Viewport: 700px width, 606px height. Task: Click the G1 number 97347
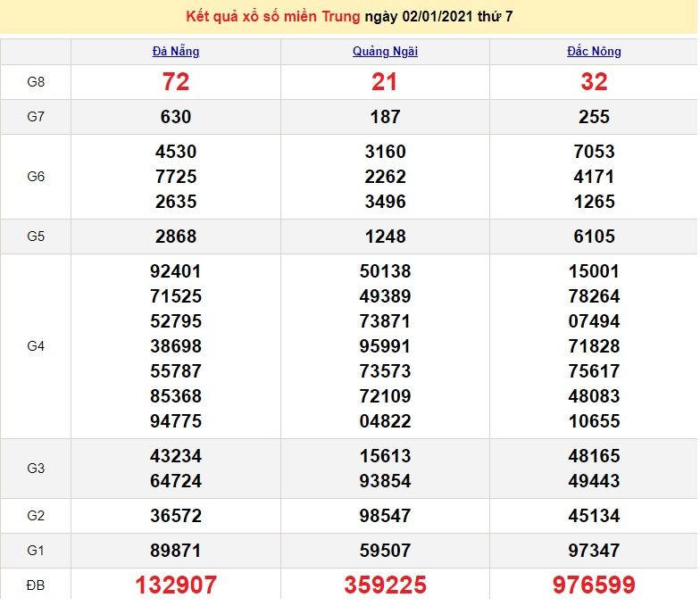(x=594, y=551)
